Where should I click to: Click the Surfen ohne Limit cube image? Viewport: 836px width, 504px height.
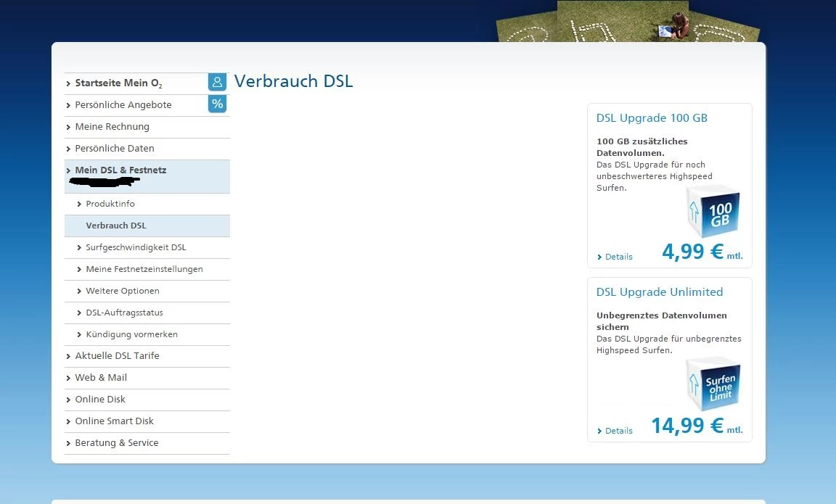point(714,384)
